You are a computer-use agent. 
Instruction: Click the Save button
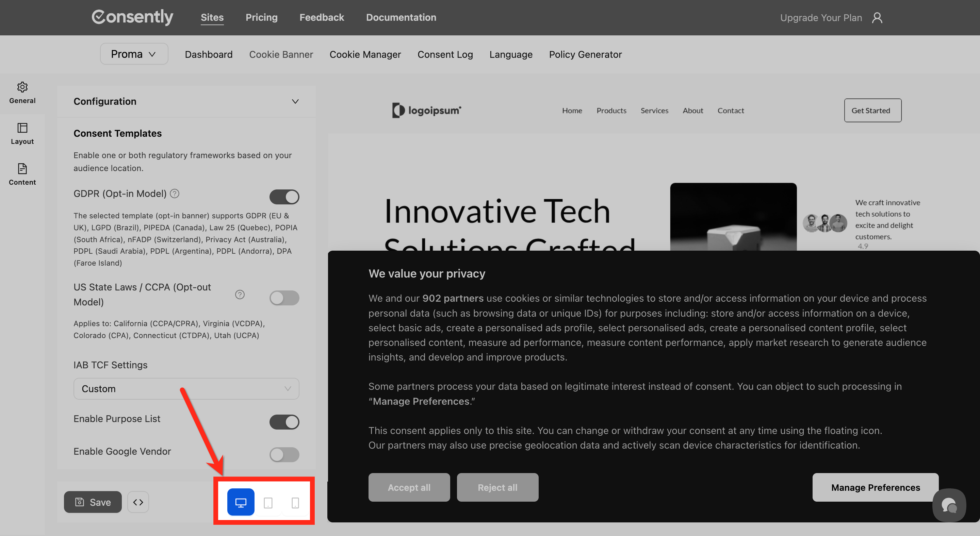point(93,502)
